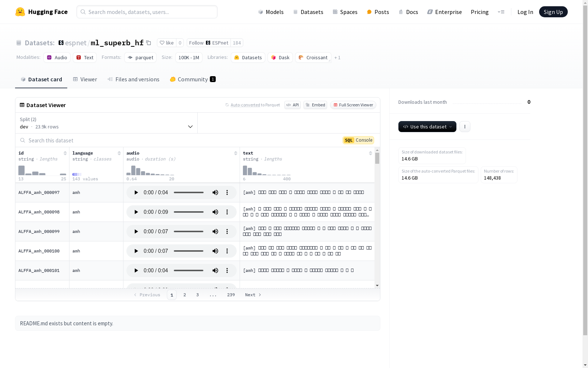588x368 pixels.
Task: Mute audio in ALFFA_amh_000099 row
Action: (x=215, y=231)
